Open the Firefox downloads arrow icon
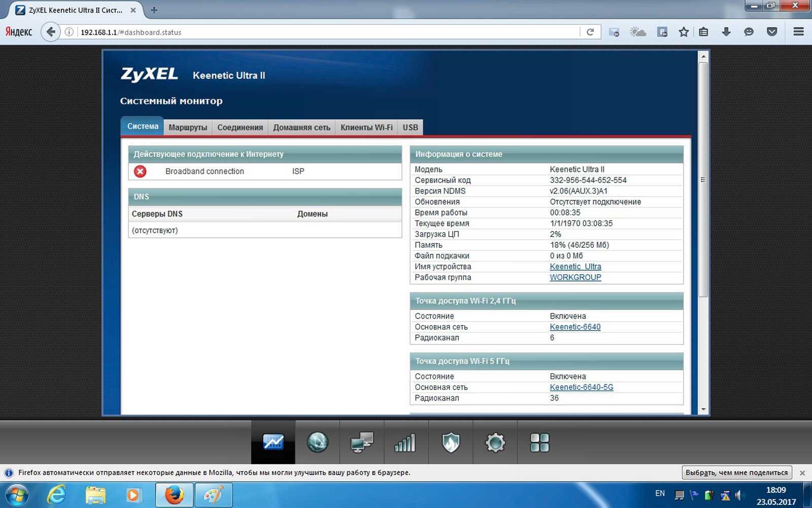The width and height of the screenshot is (812, 508). 726,32
